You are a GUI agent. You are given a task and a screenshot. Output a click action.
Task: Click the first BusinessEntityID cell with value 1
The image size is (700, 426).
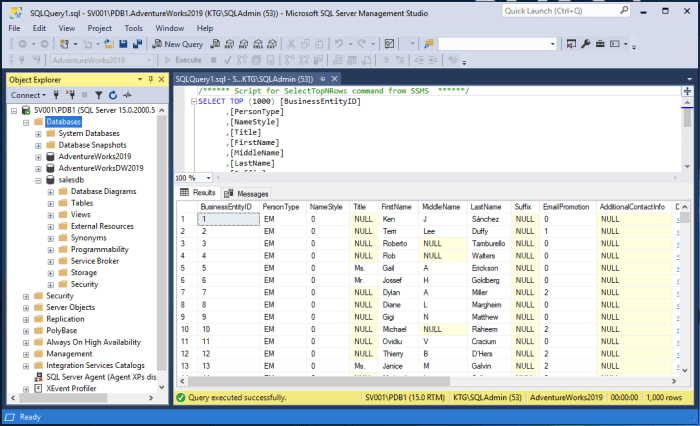pos(228,218)
